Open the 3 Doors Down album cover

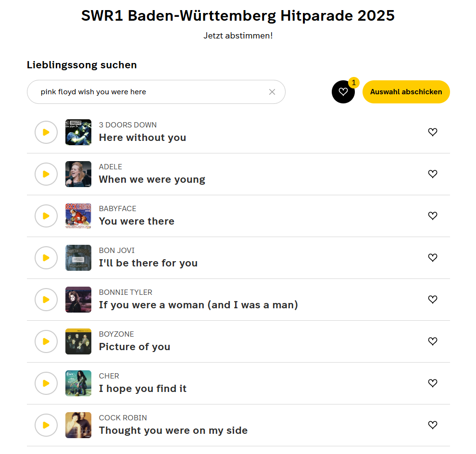click(x=78, y=132)
